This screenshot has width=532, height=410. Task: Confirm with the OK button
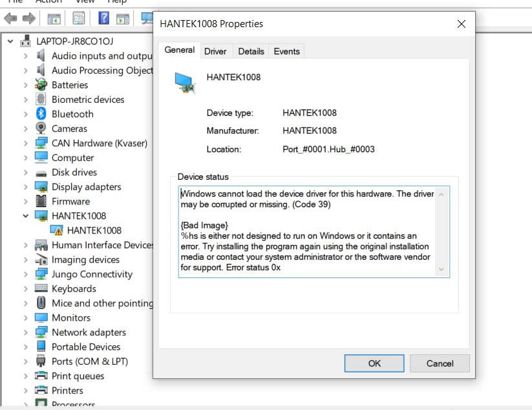(374, 363)
